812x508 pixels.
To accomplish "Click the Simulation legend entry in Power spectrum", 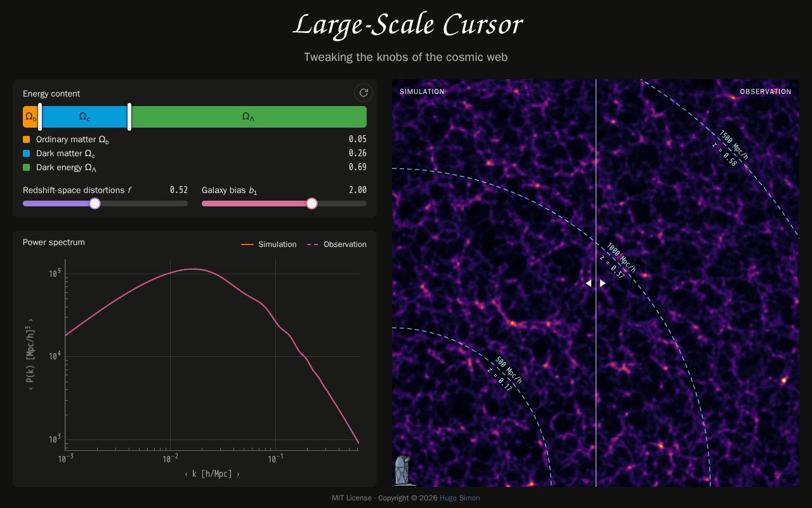I will click(x=269, y=244).
